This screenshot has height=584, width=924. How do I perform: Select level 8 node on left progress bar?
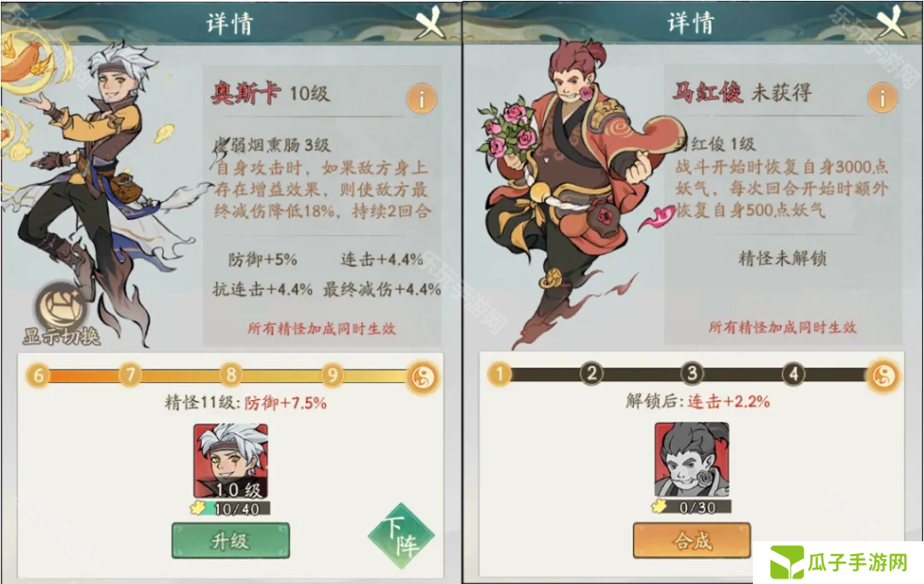[231, 375]
